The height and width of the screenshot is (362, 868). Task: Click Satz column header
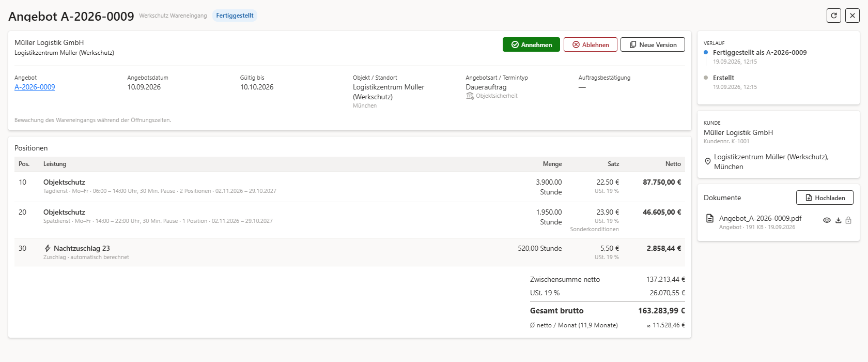(x=613, y=164)
